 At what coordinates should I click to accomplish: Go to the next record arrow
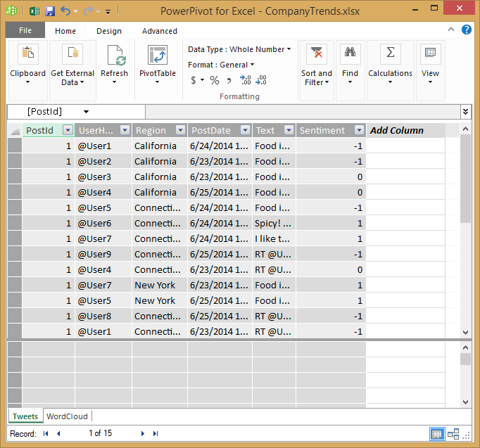click(x=143, y=434)
